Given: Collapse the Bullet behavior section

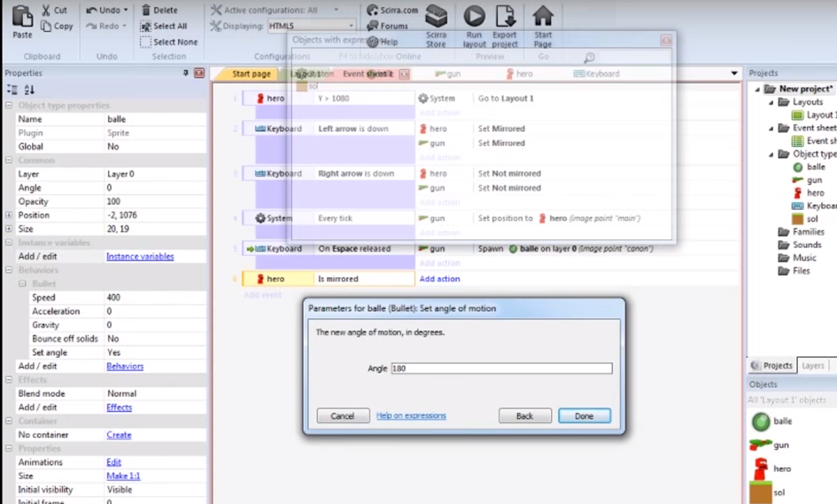Looking at the screenshot, I should (x=23, y=284).
